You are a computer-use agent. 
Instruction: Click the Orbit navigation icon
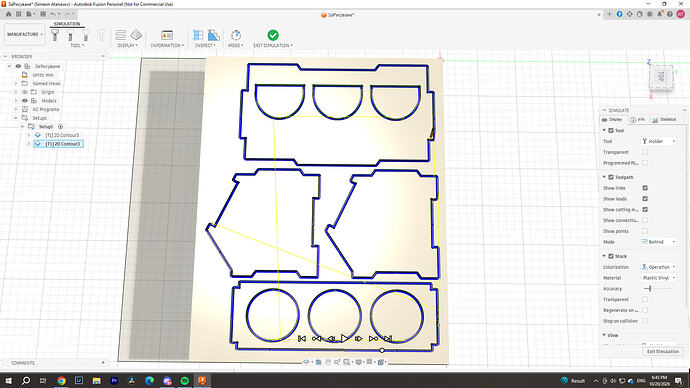click(306, 362)
